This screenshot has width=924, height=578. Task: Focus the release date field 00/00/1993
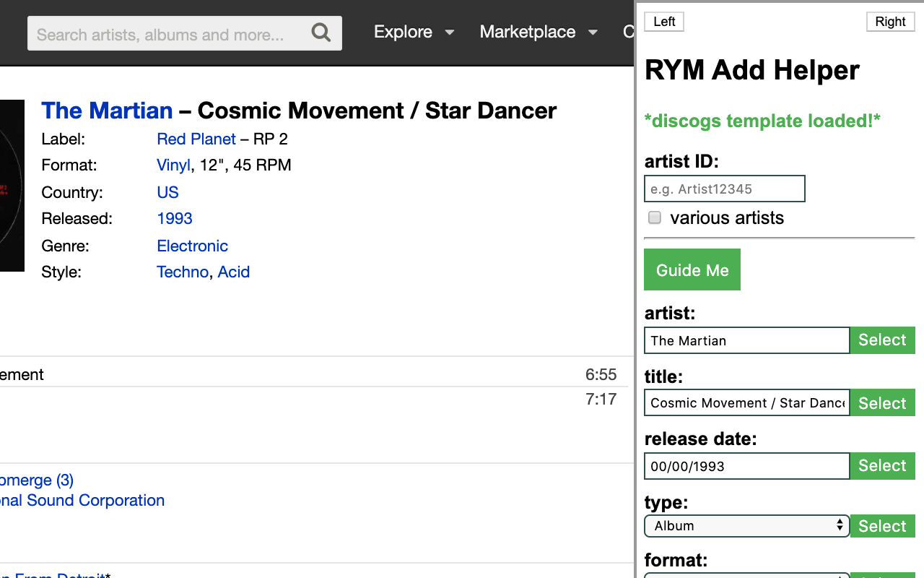point(747,466)
